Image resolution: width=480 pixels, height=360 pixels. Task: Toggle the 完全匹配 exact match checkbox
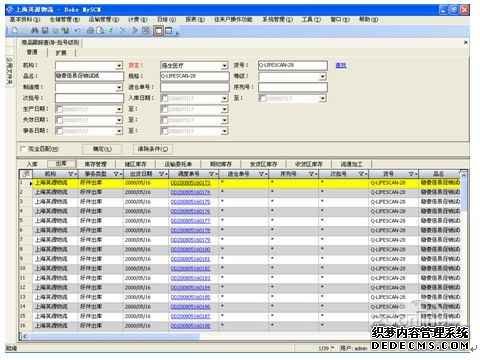tap(23, 149)
